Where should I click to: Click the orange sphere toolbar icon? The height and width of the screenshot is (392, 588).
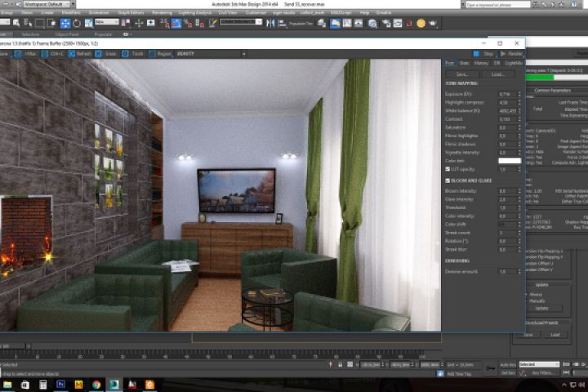click(x=421, y=23)
